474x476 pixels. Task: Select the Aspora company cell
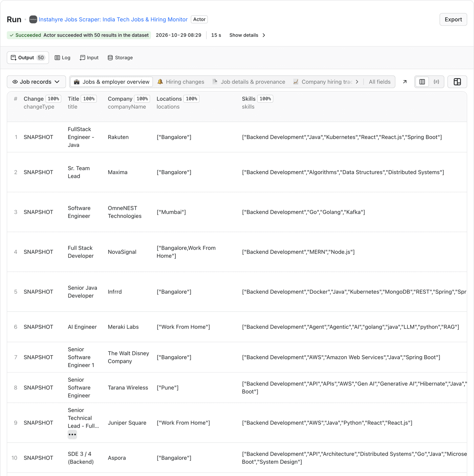click(x=117, y=458)
